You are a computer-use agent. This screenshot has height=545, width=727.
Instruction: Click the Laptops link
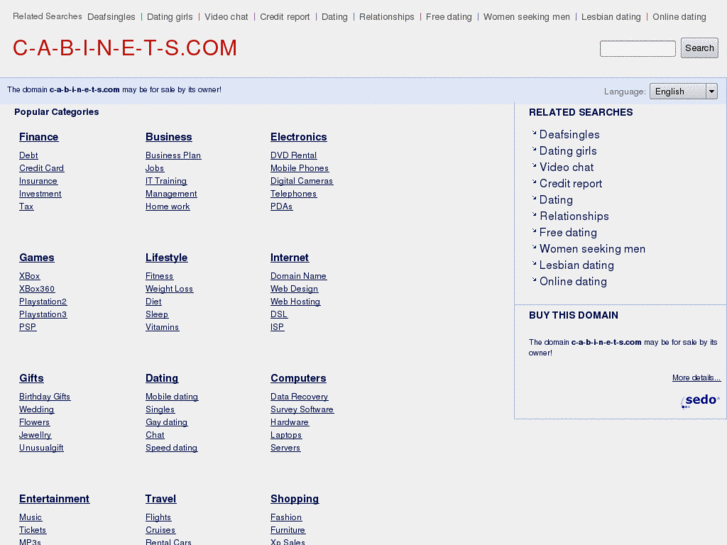[286, 435]
